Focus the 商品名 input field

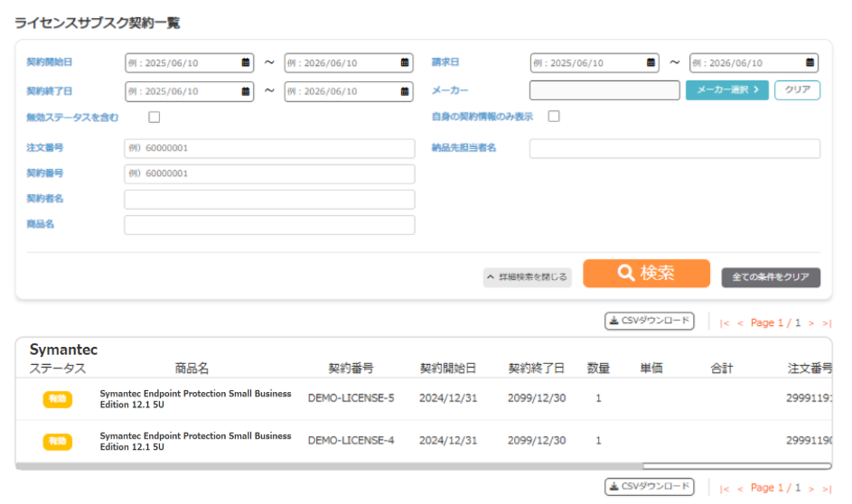click(269, 225)
